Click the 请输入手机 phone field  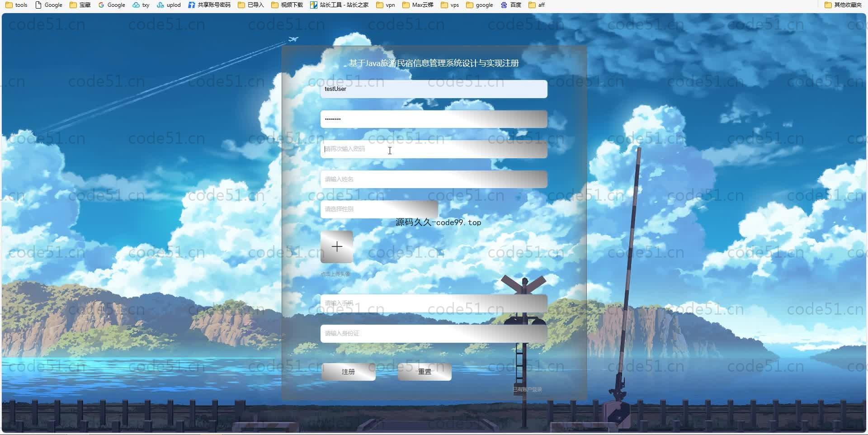point(434,303)
